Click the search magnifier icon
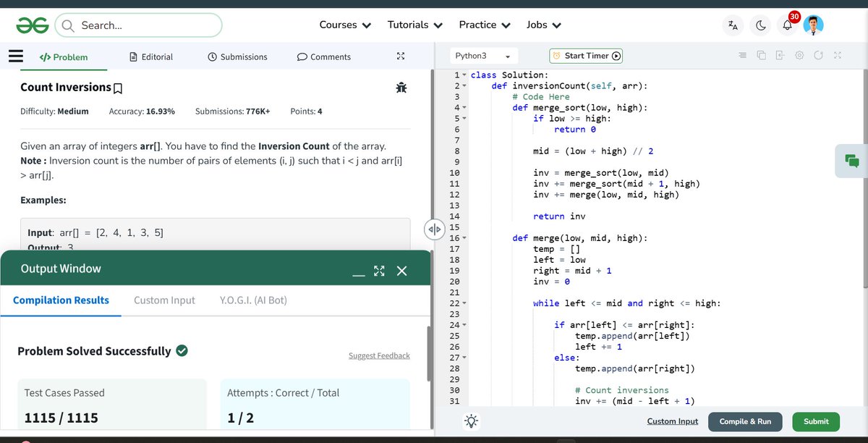This screenshot has width=868, height=443. tap(68, 25)
